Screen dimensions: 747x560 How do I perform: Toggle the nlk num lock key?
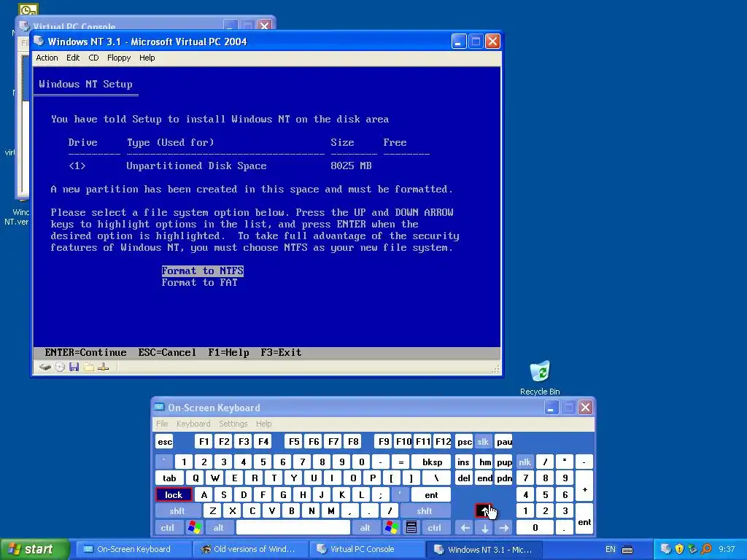pyautogui.click(x=525, y=462)
